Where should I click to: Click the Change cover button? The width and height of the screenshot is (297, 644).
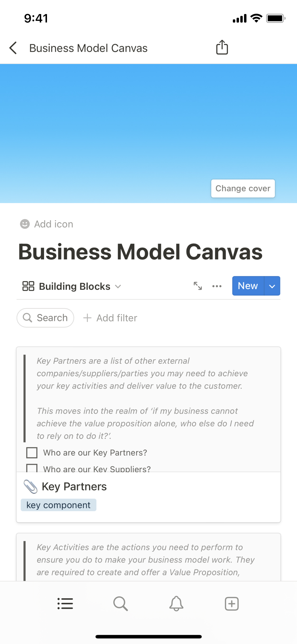(243, 188)
